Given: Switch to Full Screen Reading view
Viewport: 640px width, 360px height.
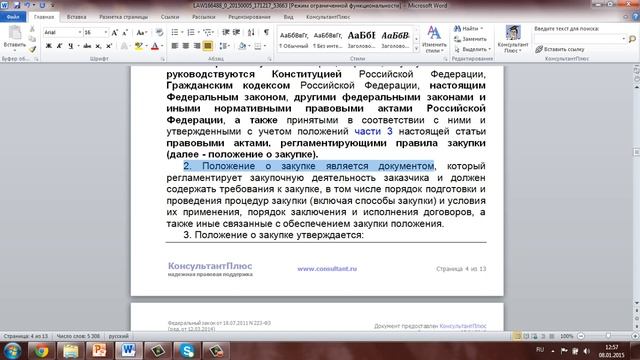Looking at the screenshot, I should click(526, 336).
